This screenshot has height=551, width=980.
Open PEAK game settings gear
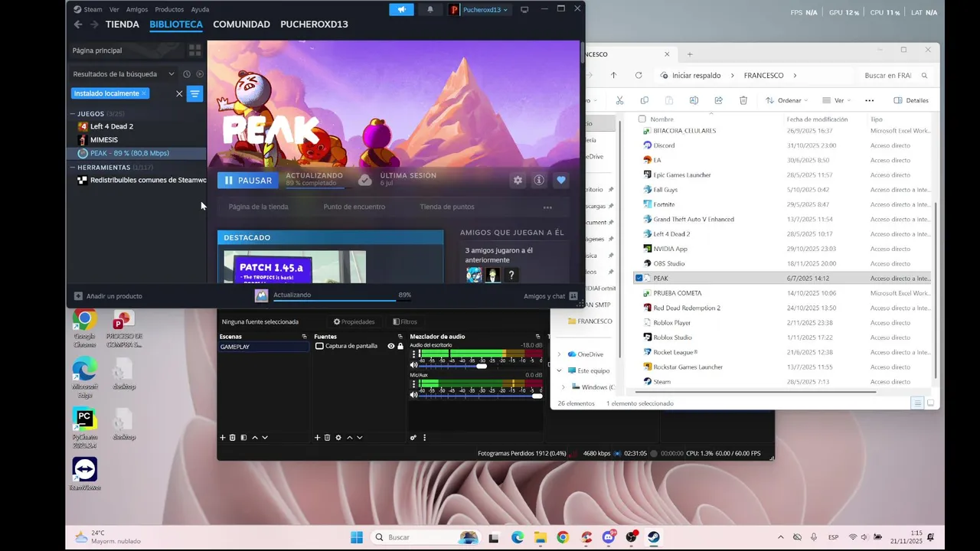pyautogui.click(x=518, y=180)
